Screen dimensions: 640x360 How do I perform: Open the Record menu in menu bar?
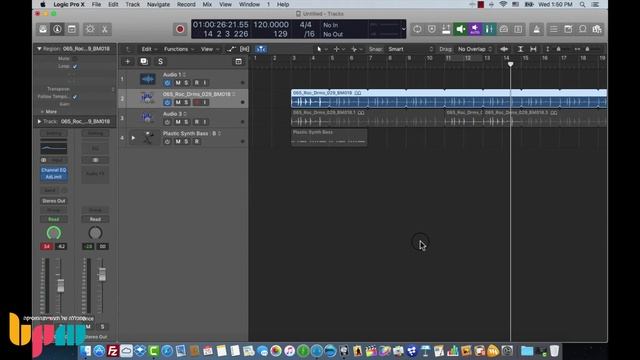(186, 4)
